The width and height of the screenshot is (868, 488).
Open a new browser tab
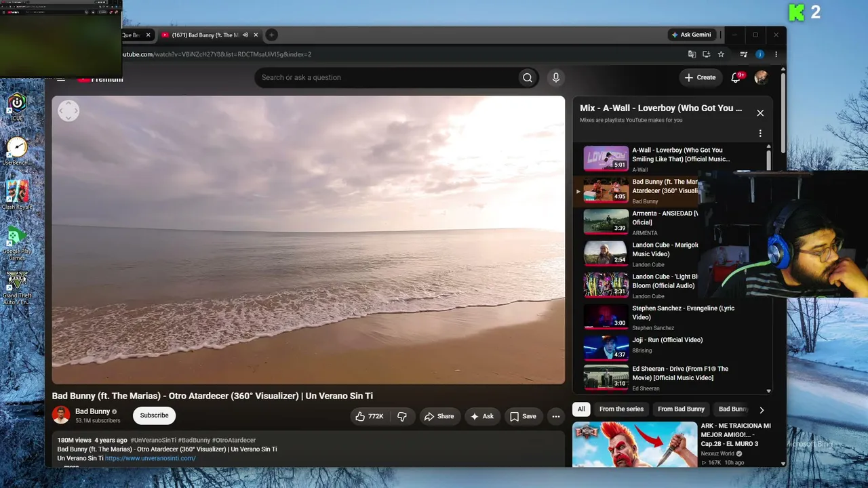coord(271,35)
